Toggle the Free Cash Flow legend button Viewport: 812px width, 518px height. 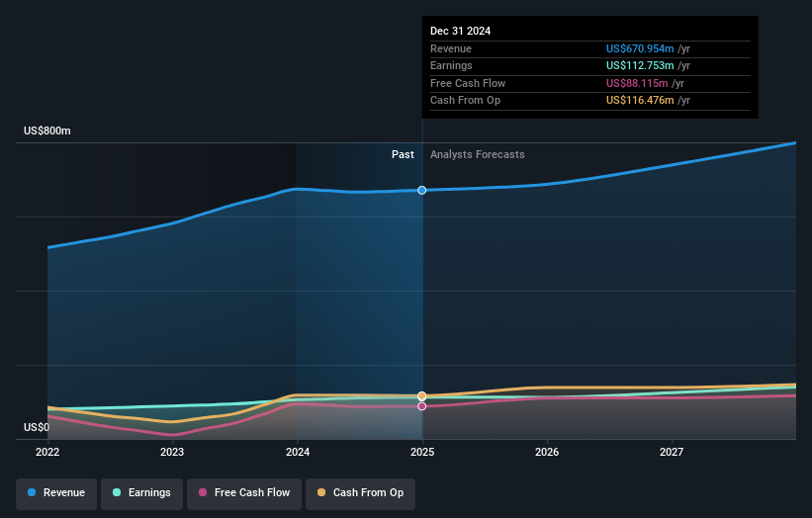click(x=244, y=493)
